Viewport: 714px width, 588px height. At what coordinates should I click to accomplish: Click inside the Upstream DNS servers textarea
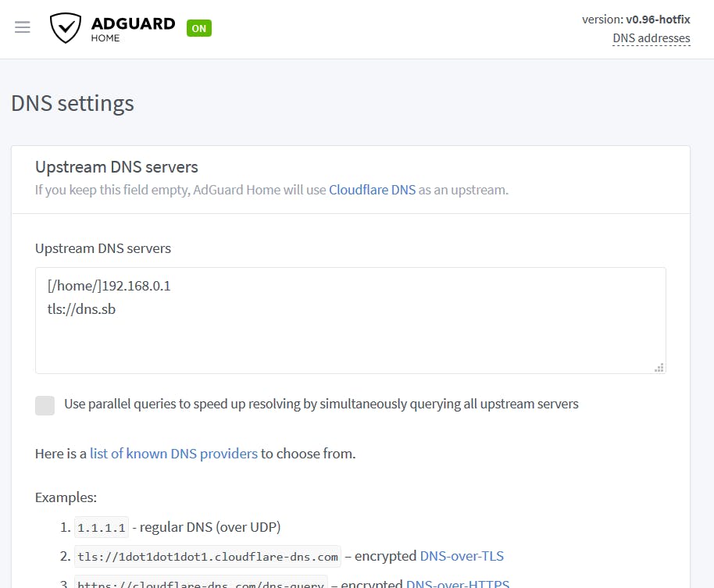pyautogui.click(x=350, y=344)
